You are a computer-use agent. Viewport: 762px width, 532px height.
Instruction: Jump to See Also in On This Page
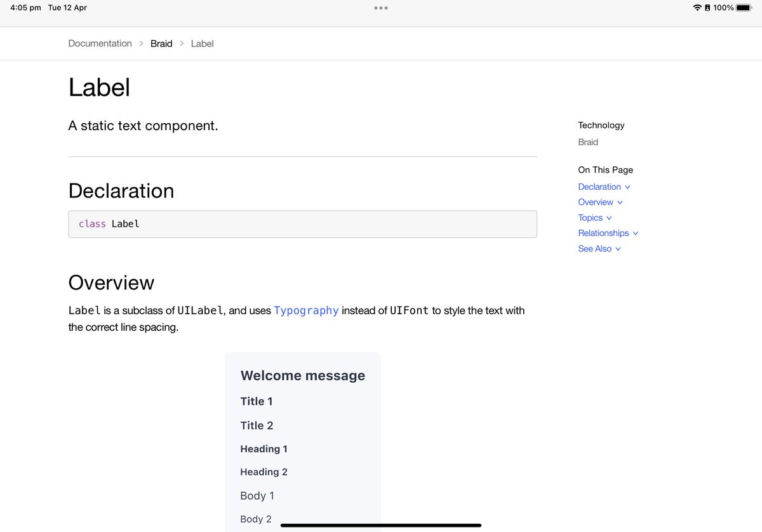pos(594,249)
